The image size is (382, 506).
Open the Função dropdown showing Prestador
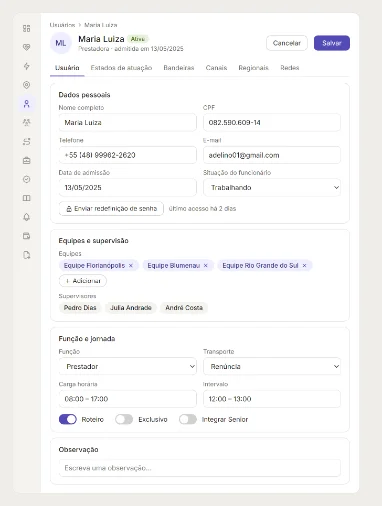pyautogui.click(x=128, y=366)
